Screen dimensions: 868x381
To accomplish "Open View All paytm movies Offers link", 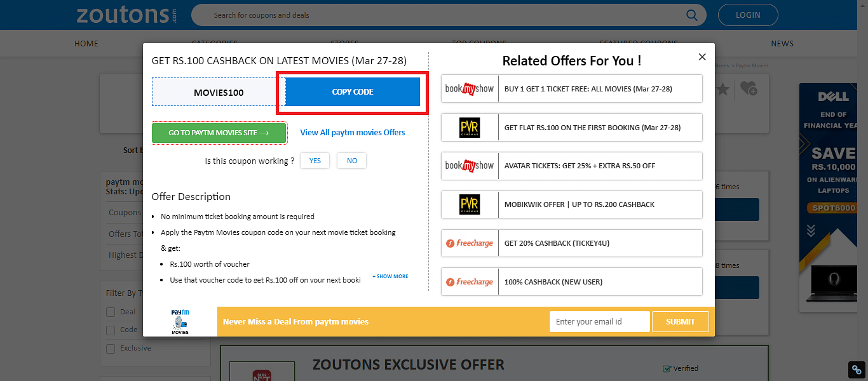I will pos(353,133).
